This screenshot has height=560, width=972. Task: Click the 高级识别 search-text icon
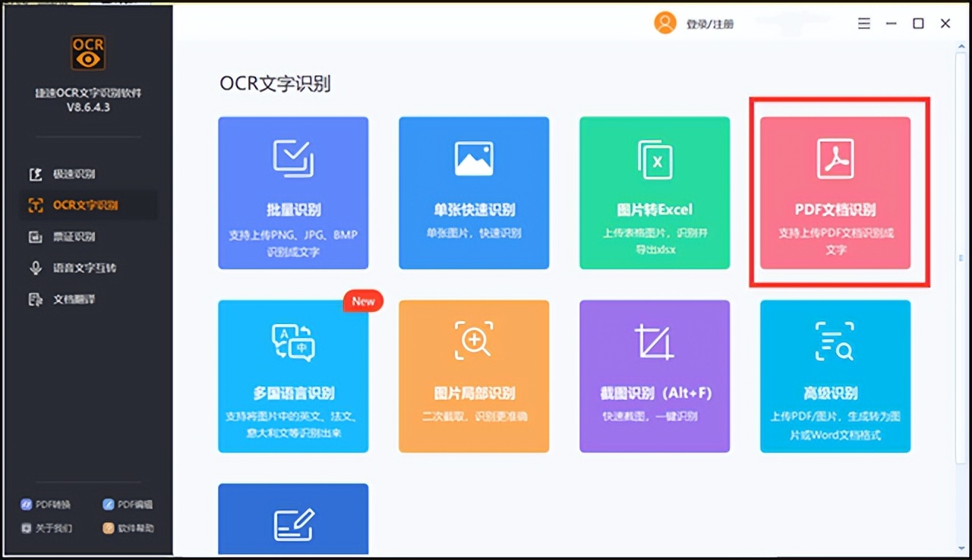(834, 341)
